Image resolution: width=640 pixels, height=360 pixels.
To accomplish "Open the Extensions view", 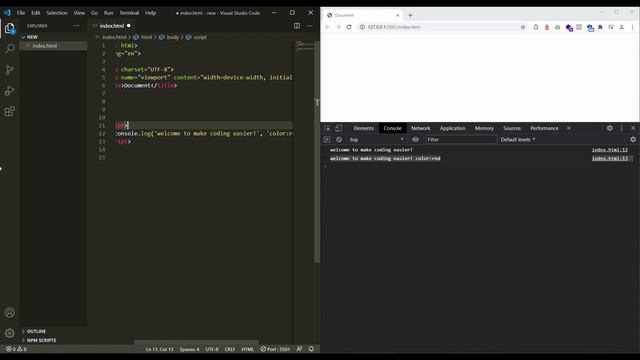I will point(9,111).
